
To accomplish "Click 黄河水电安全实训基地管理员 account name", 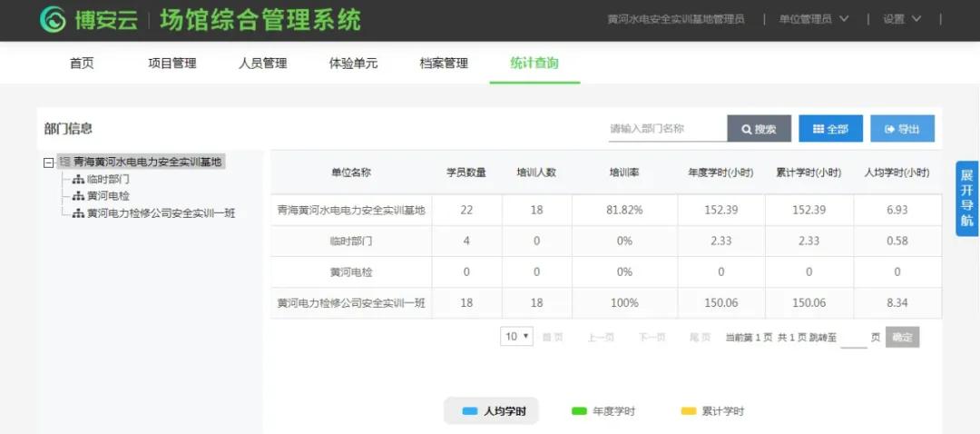I will (676, 19).
